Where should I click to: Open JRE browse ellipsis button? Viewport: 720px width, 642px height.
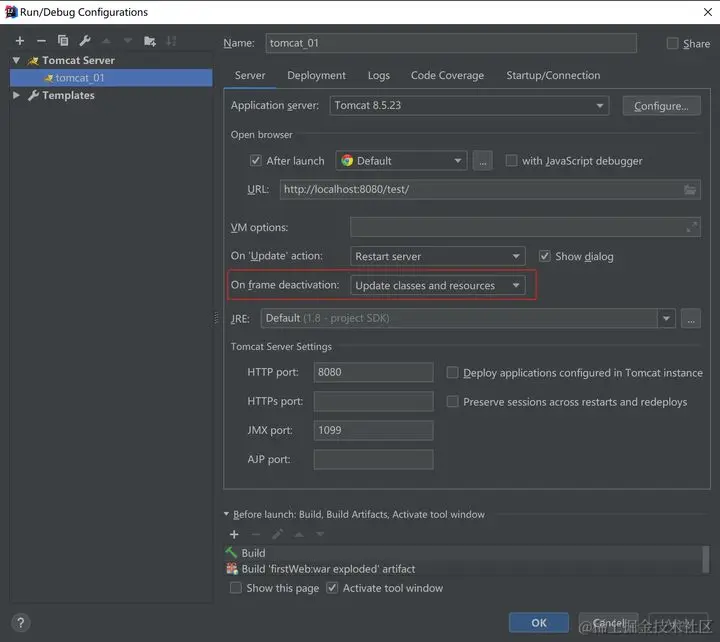(691, 318)
